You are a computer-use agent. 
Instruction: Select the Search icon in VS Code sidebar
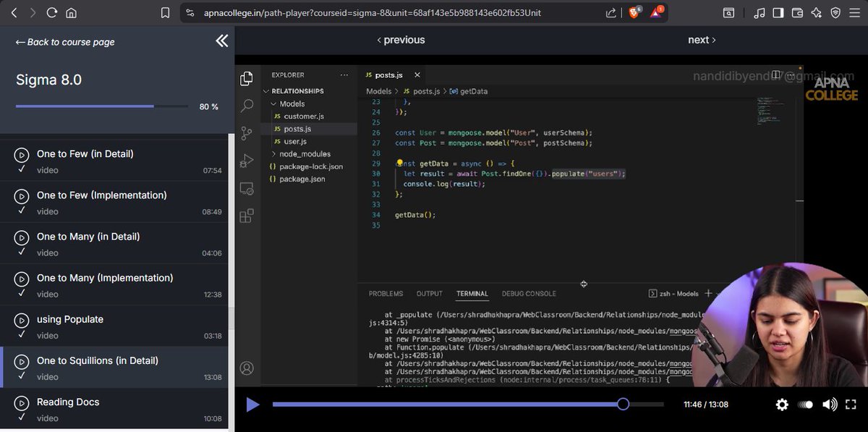click(247, 105)
